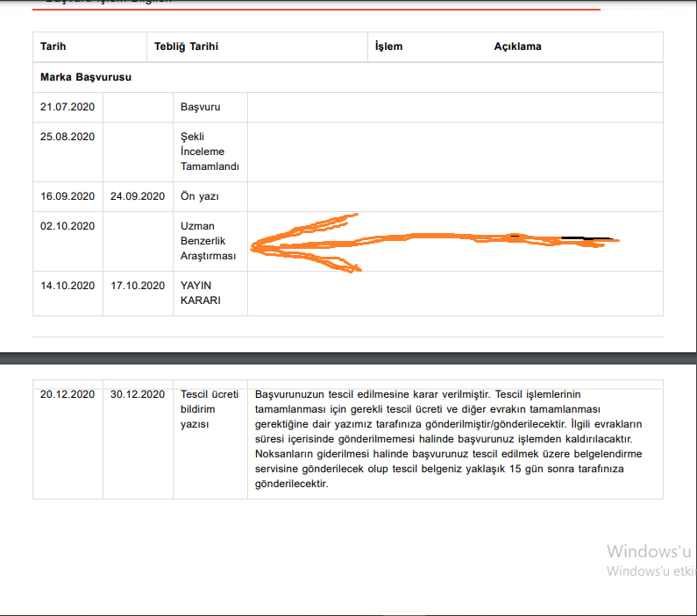The height and width of the screenshot is (616, 697).
Task: Click the date 16.09.2020
Action: [x=68, y=196]
